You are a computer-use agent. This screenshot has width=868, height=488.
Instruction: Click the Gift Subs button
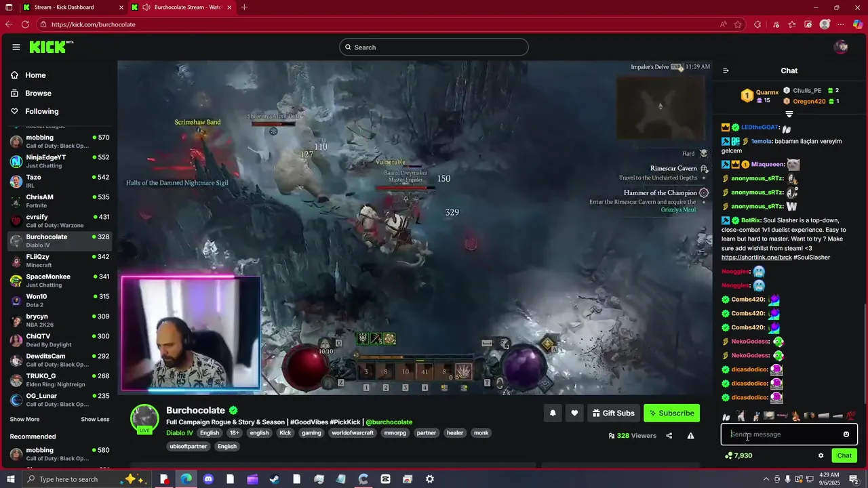tap(614, 413)
